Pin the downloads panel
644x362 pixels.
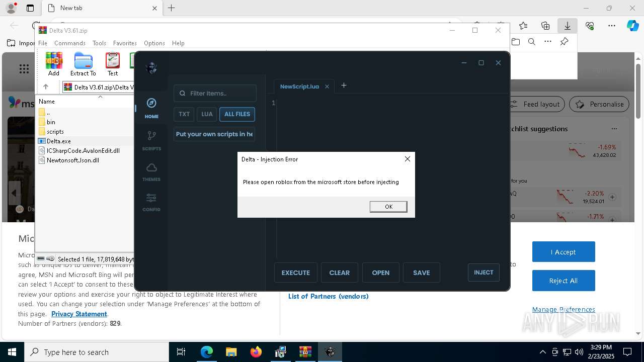coord(564,42)
